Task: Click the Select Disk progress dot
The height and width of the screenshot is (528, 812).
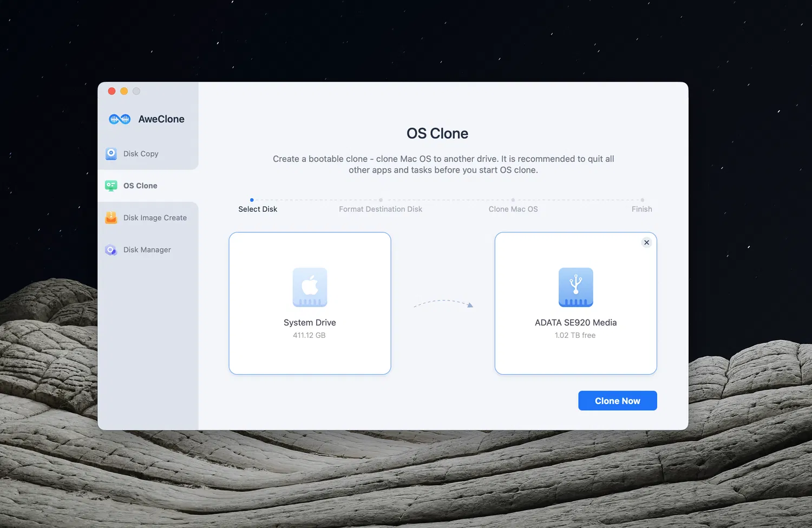Action: pos(252,200)
